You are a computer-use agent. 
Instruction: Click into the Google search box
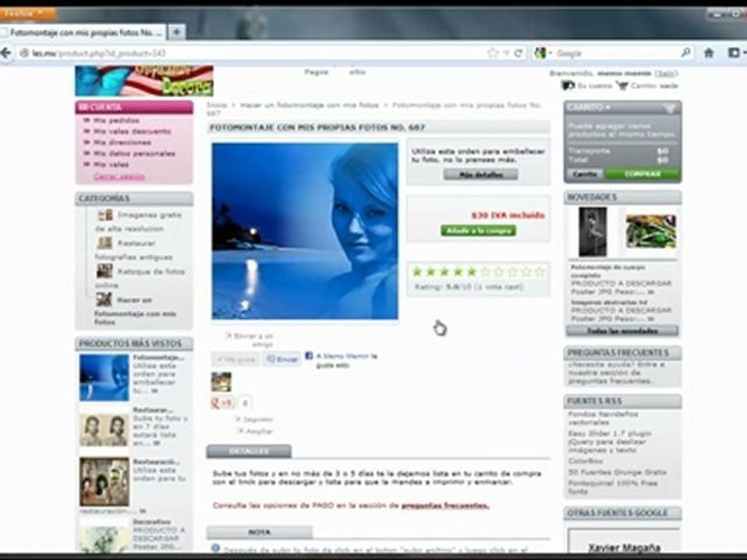(x=617, y=53)
